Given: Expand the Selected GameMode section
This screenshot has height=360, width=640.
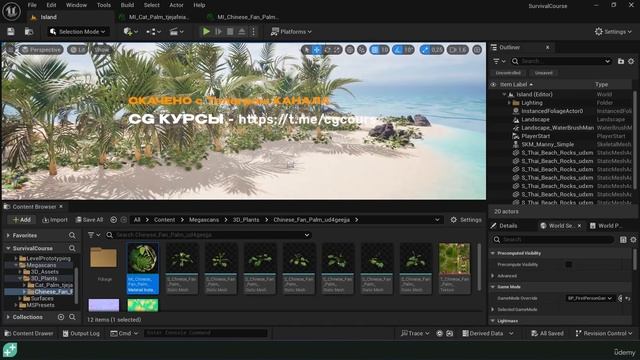Looking at the screenshot, I should pos(493,309).
